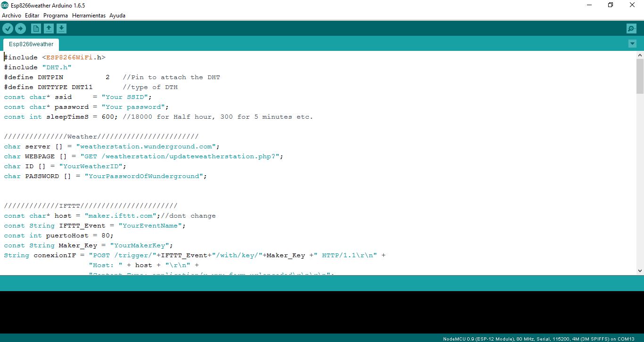Click the "maker.ifttt.com" host string
Viewport: 644px width, 342px height.
coord(120,216)
